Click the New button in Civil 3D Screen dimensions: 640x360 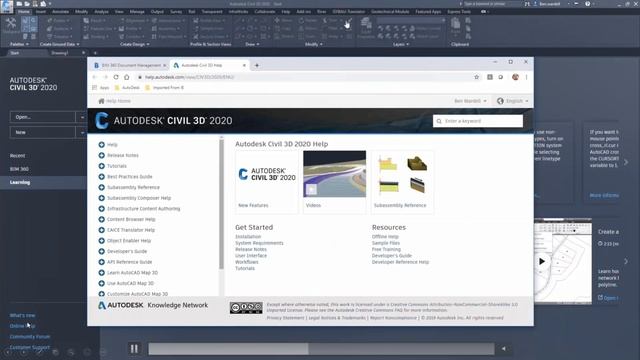tap(42, 132)
